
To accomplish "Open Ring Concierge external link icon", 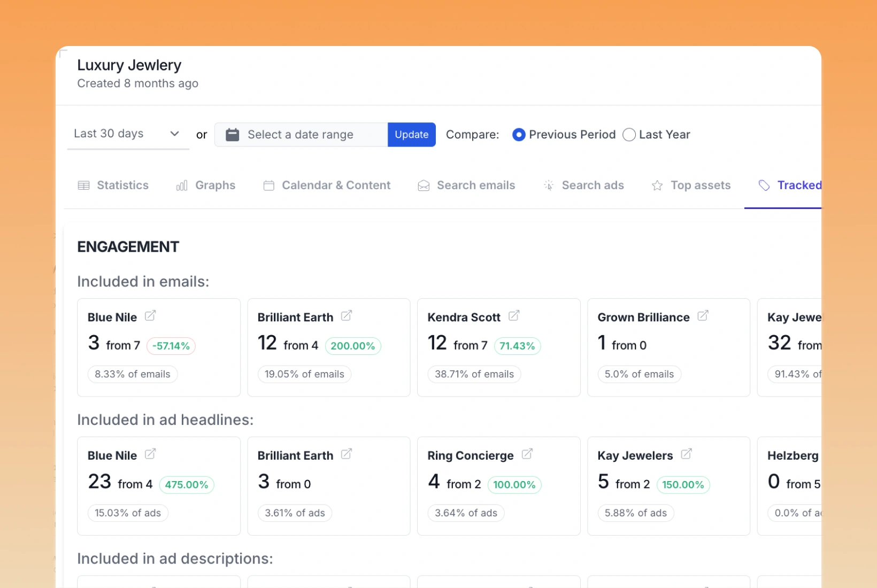I will (527, 454).
